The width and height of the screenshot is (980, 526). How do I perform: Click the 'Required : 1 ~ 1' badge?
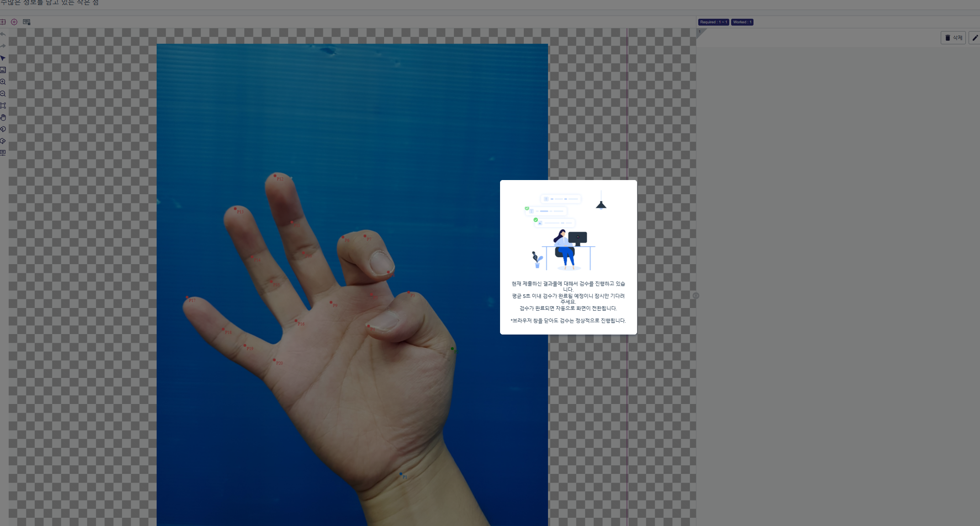[713, 22]
